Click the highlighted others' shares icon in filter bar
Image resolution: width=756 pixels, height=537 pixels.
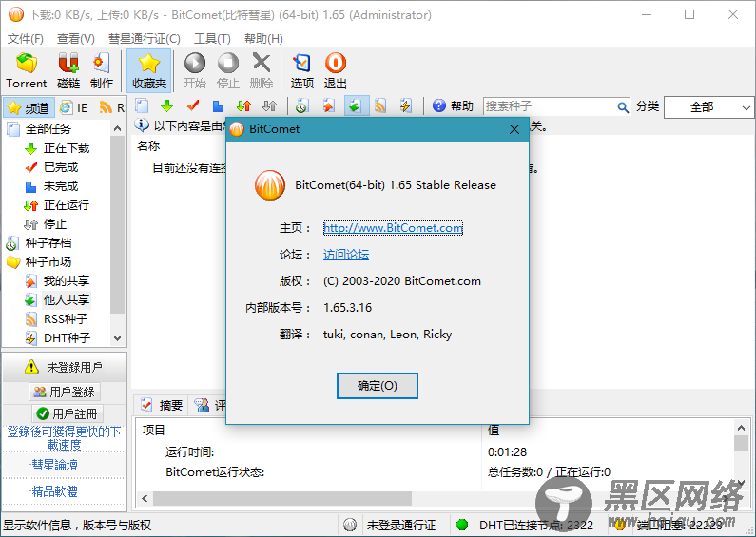pos(357,105)
